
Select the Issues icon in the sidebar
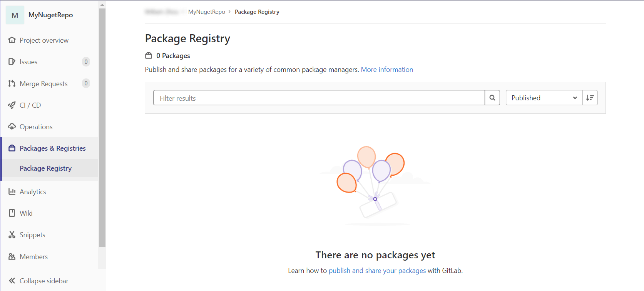[12, 62]
